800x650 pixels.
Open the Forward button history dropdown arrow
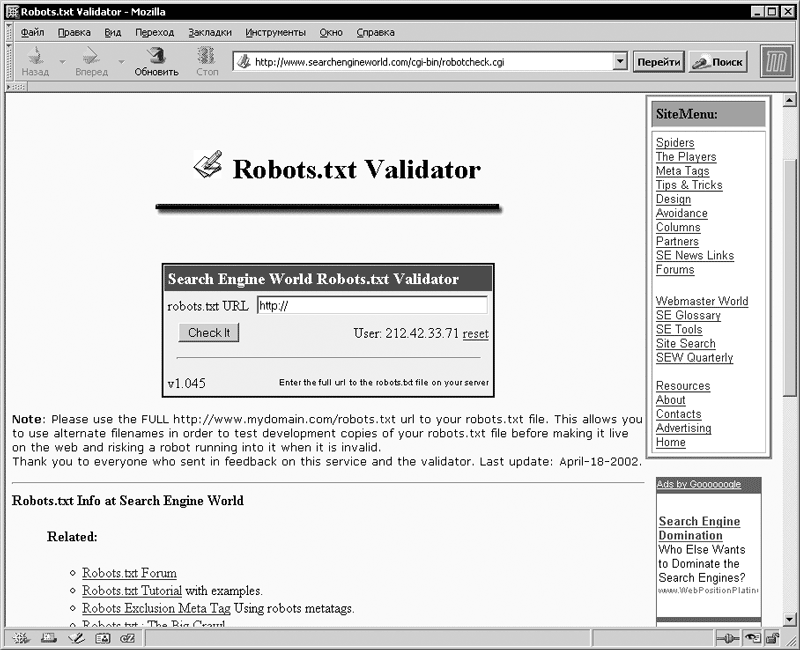click(x=121, y=62)
